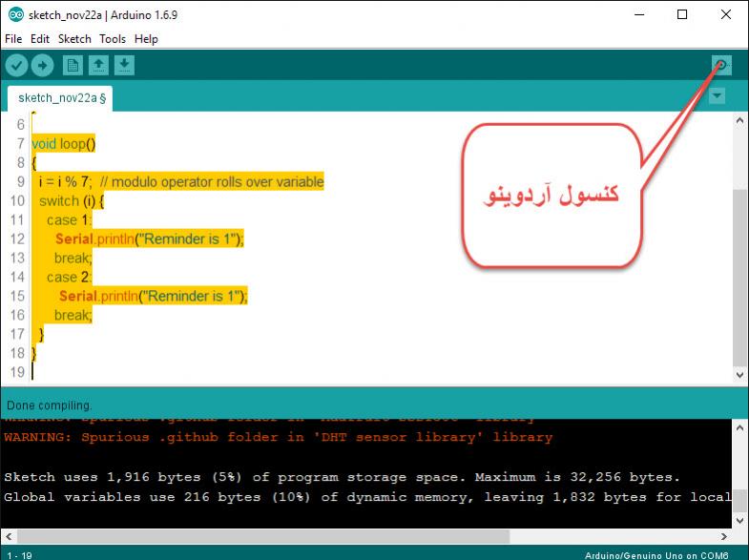Open the Serial Monitor icon
The image size is (749, 560).
point(722,65)
